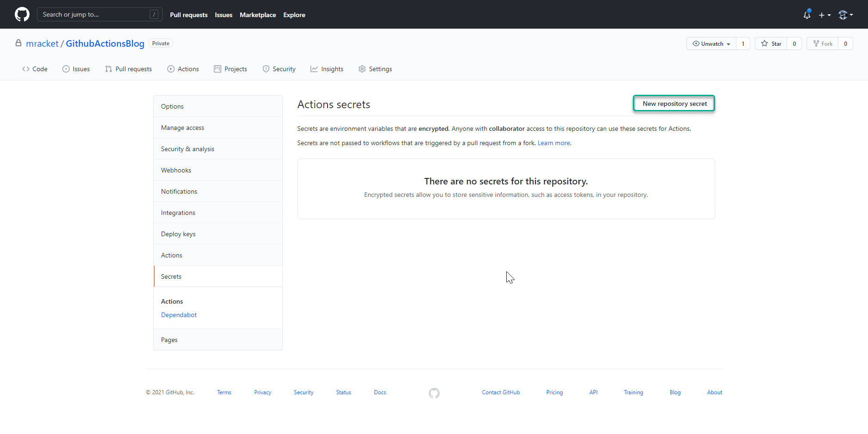Open the plus create-new menu
The height and width of the screenshot is (434, 868).
[x=825, y=15]
